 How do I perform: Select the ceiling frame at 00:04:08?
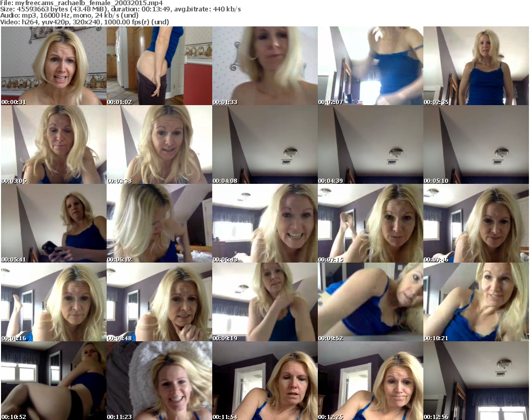tap(265, 144)
